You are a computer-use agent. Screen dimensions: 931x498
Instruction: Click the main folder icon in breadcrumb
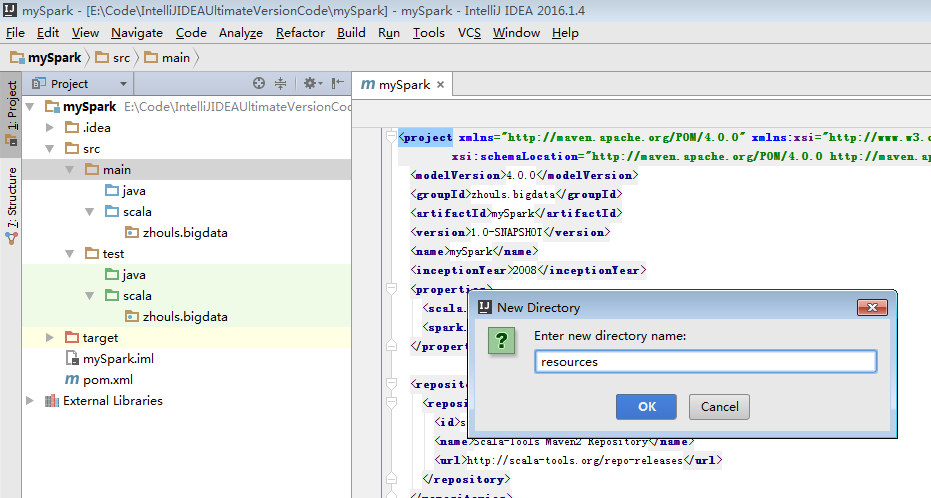pyautogui.click(x=151, y=58)
